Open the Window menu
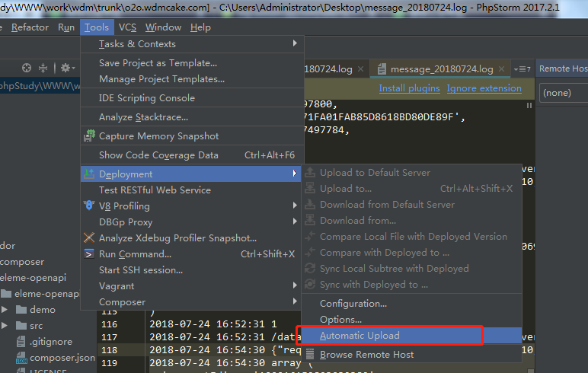The image size is (588, 373). pyautogui.click(x=163, y=27)
